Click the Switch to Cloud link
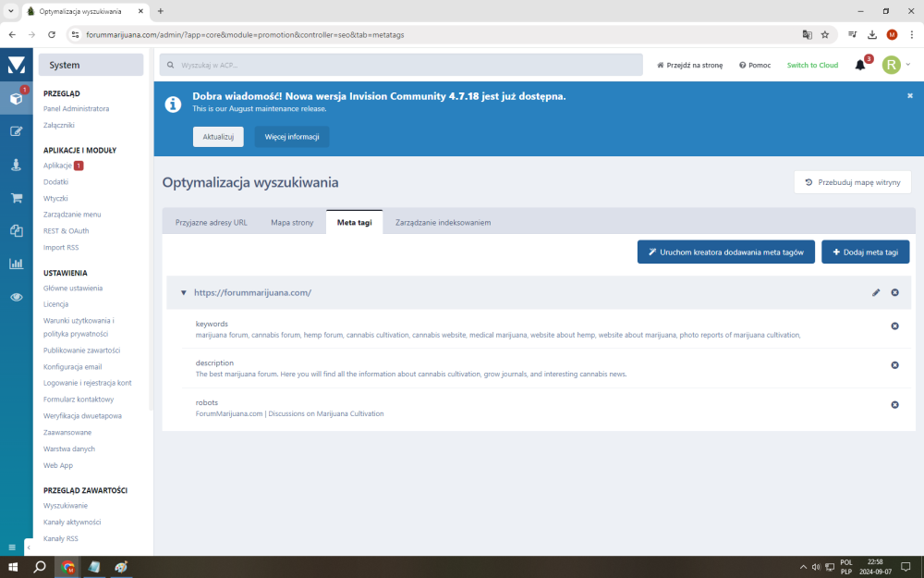Viewport: 924px width, 578px height. (x=812, y=66)
